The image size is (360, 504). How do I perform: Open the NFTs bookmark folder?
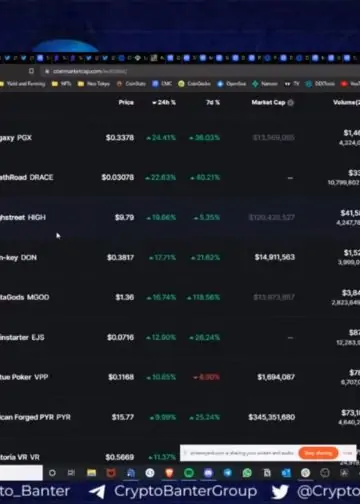click(62, 84)
